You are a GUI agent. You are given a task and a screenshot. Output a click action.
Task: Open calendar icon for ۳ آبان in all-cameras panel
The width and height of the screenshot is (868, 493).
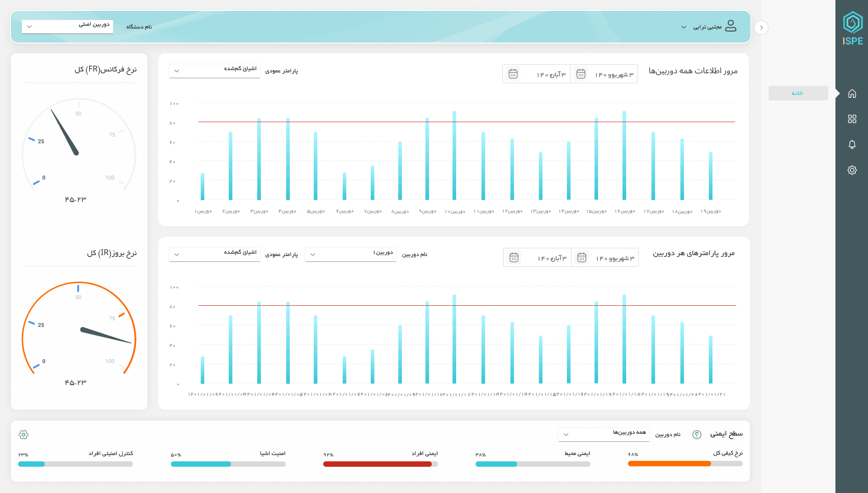(513, 74)
